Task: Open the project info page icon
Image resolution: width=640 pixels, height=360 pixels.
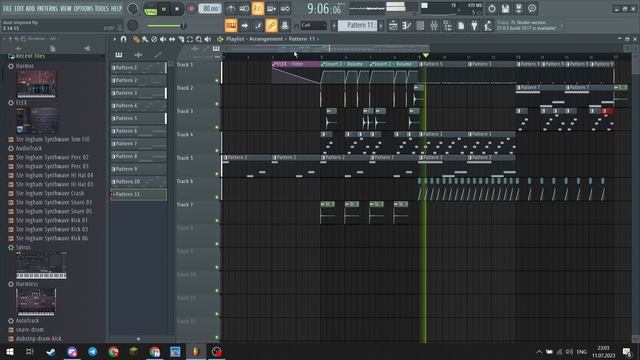Action: (x=461, y=26)
